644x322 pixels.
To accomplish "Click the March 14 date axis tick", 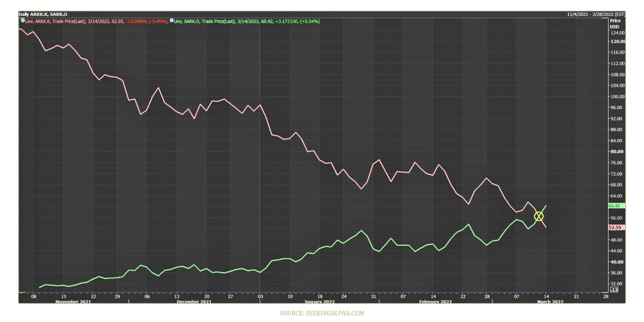I will click(546, 297).
